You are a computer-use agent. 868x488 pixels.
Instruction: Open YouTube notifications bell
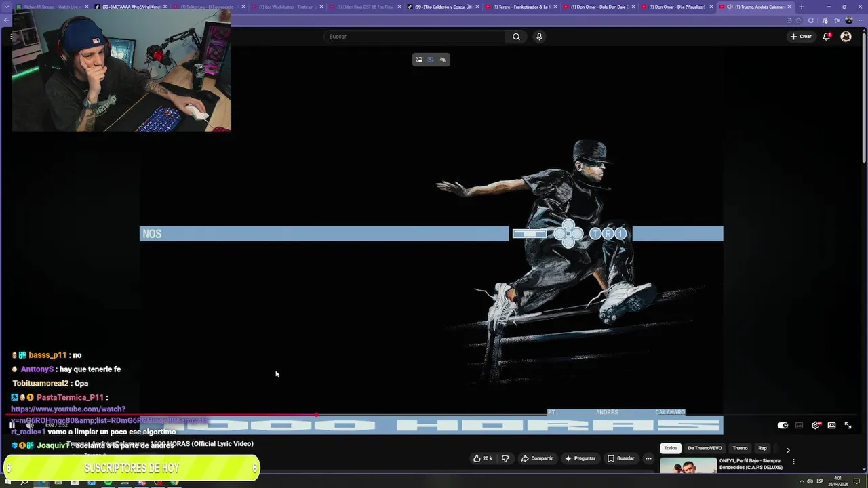(827, 37)
